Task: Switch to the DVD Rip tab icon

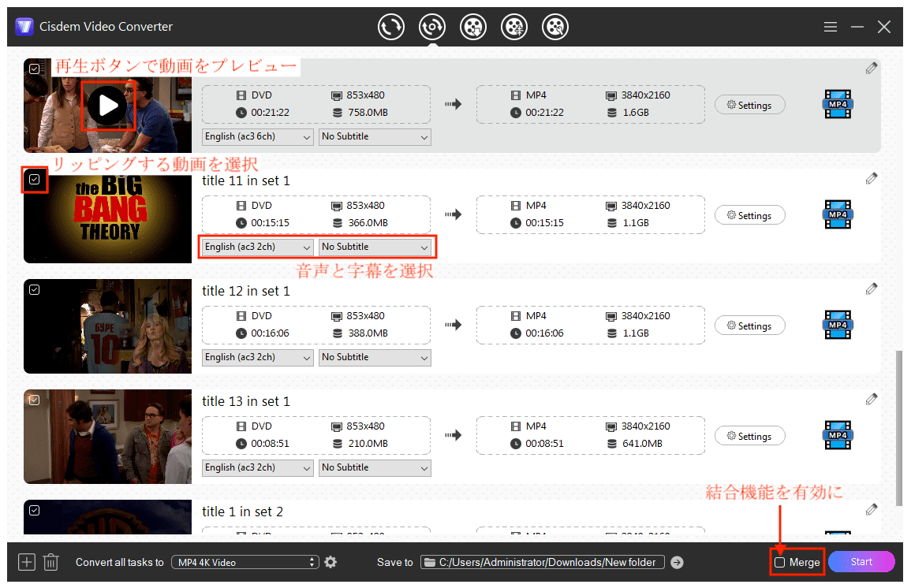Action: point(432,27)
